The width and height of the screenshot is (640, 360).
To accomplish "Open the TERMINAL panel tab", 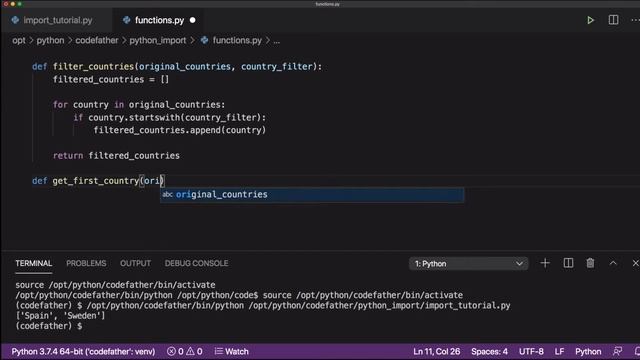I will coord(33,263).
